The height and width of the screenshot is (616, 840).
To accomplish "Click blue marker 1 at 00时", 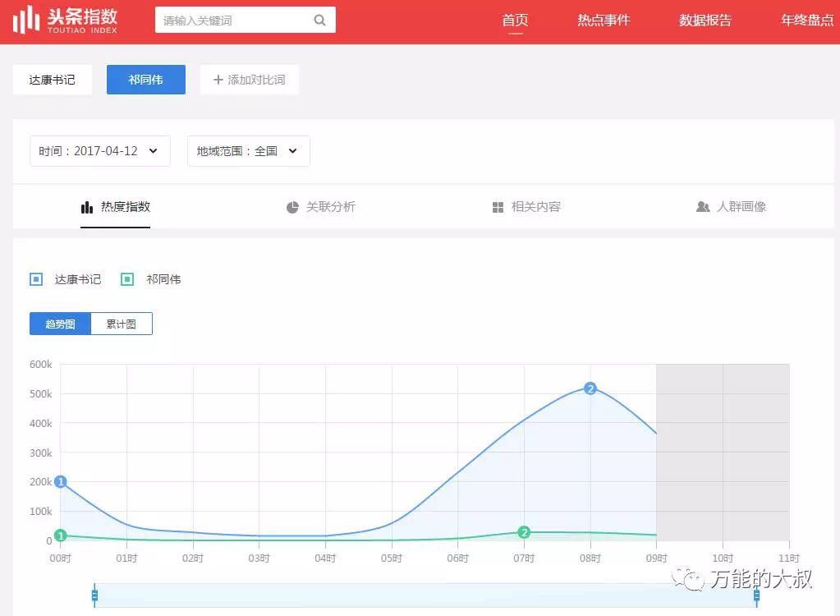I will [x=61, y=481].
